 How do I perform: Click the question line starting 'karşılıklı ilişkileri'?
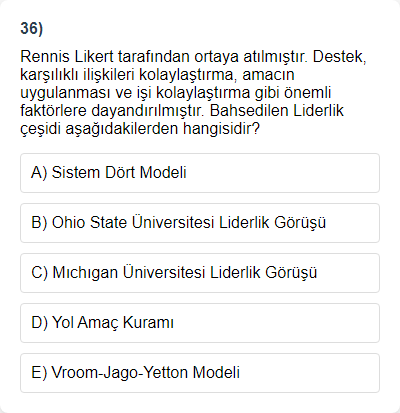[x=157, y=75]
